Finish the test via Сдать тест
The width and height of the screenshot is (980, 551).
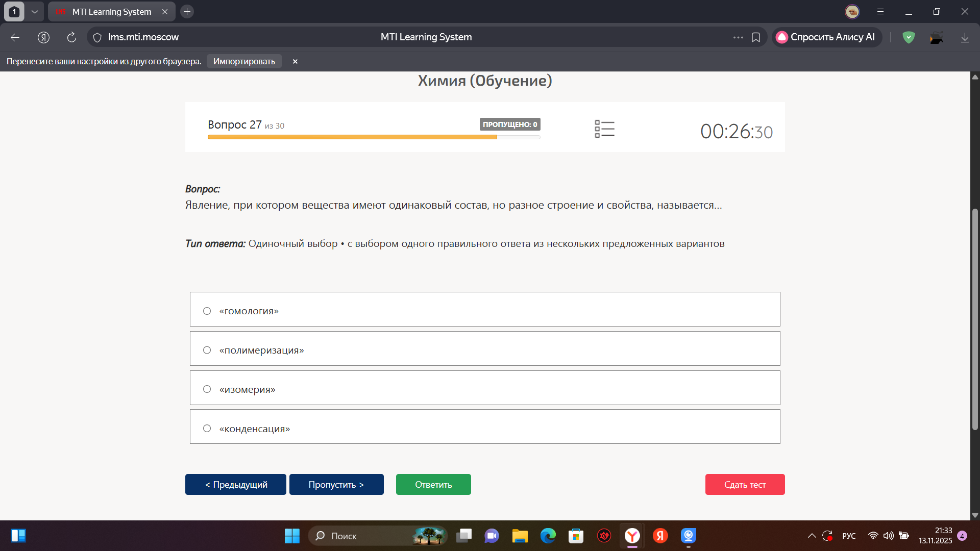tap(745, 484)
